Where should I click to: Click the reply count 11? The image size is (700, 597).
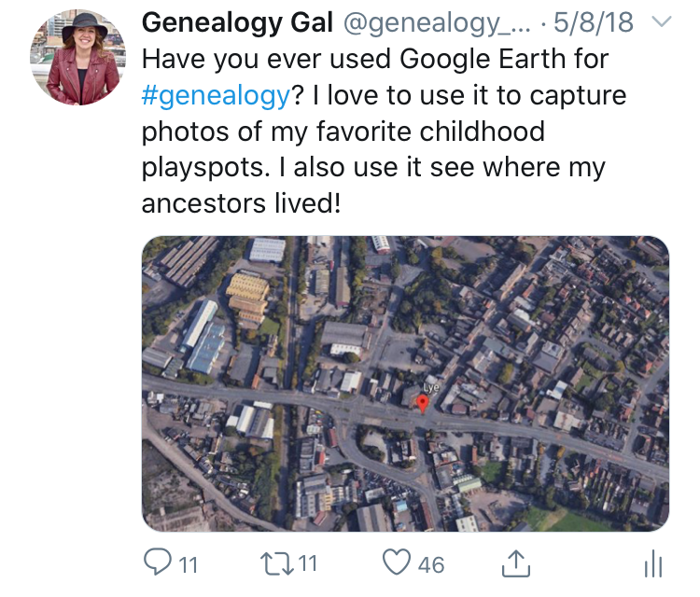188,565
